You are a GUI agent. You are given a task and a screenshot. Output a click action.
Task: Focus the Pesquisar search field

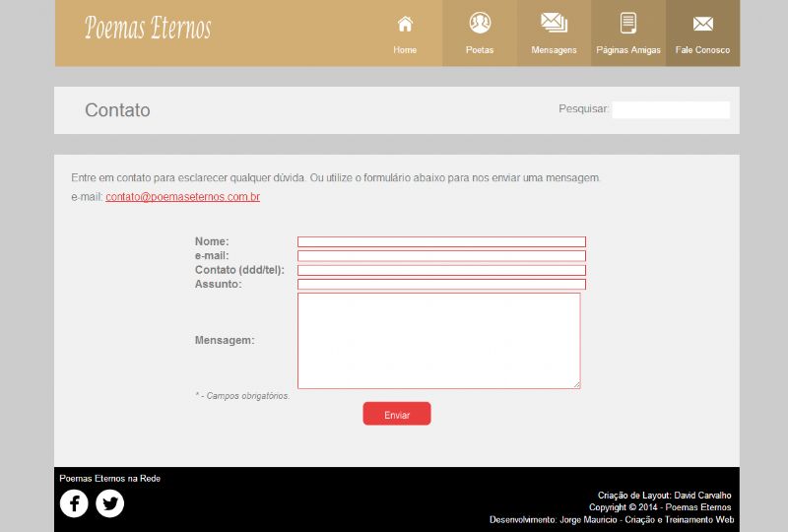pyautogui.click(x=671, y=109)
